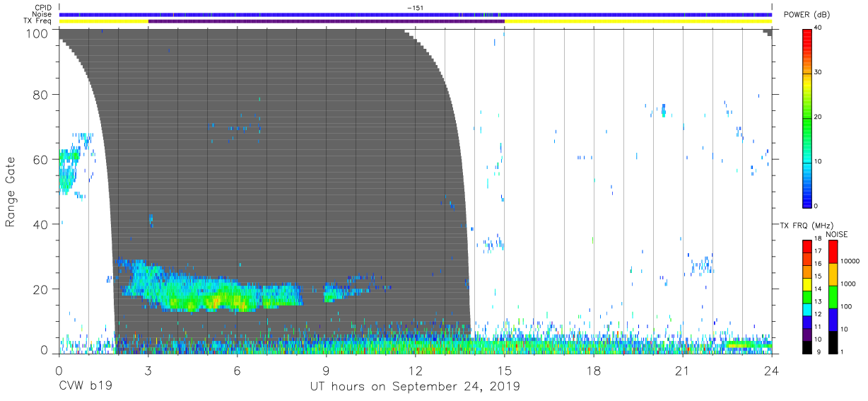Image resolution: width=868 pixels, height=401 pixels.
Task: Click the POWER (dB) colorbar
Action: [x=807, y=118]
